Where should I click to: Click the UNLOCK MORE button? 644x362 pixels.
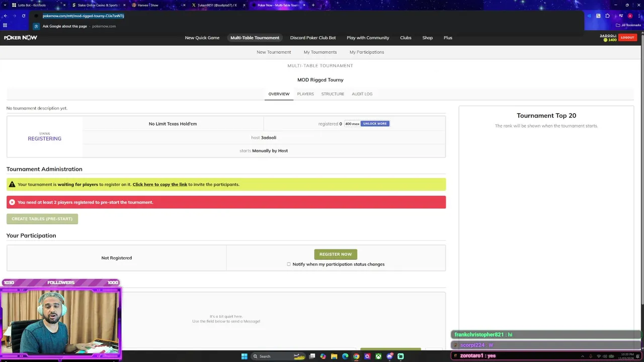point(375,124)
